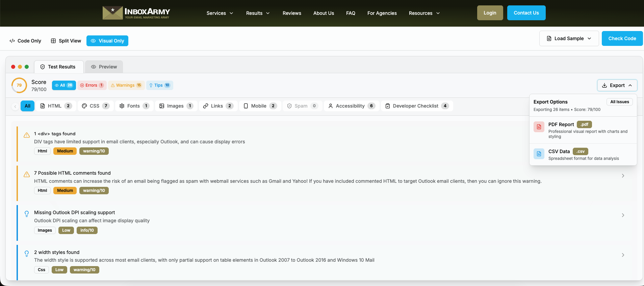
Task: Click the yellow window dot
Action: [x=20, y=67]
